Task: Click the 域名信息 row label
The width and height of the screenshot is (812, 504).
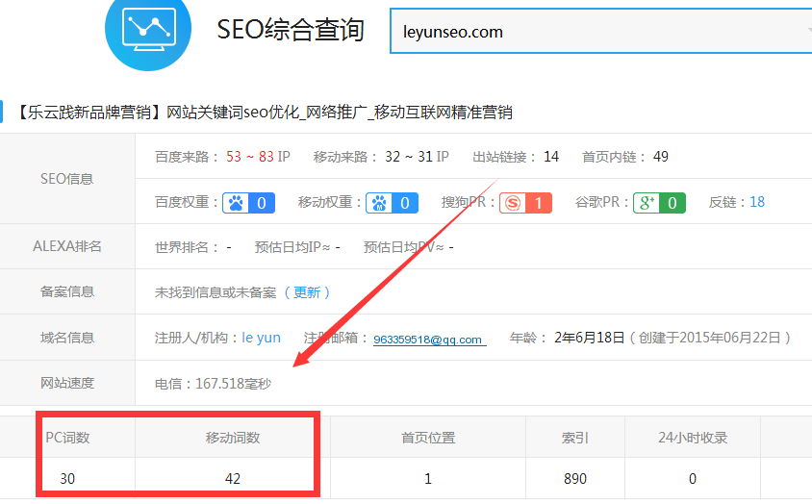Action: click(x=66, y=338)
